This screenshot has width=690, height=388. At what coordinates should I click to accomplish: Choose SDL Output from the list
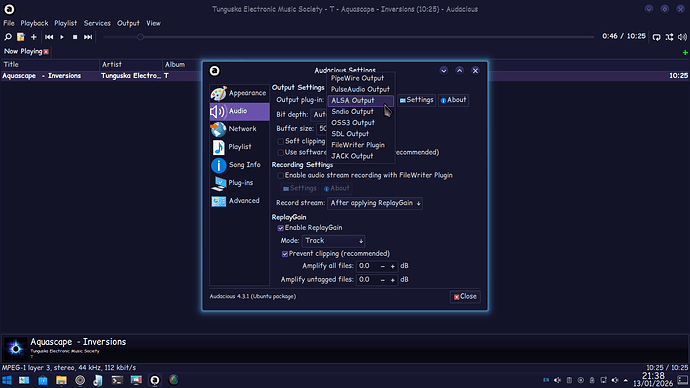[361, 134]
